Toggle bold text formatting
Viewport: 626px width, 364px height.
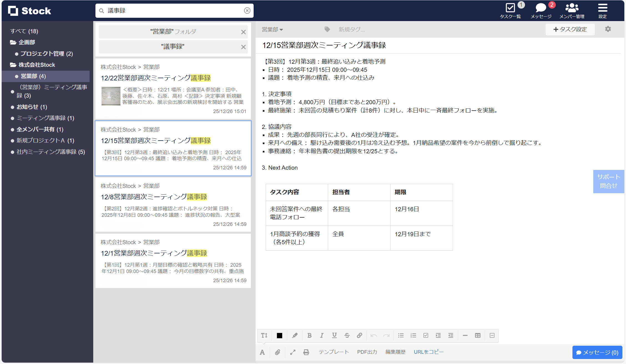[x=309, y=335]
